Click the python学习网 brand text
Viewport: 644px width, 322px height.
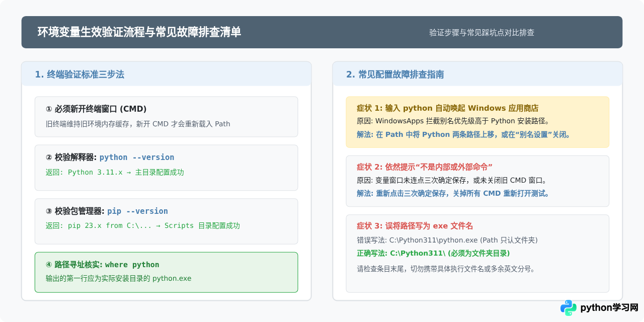[609, 307]
